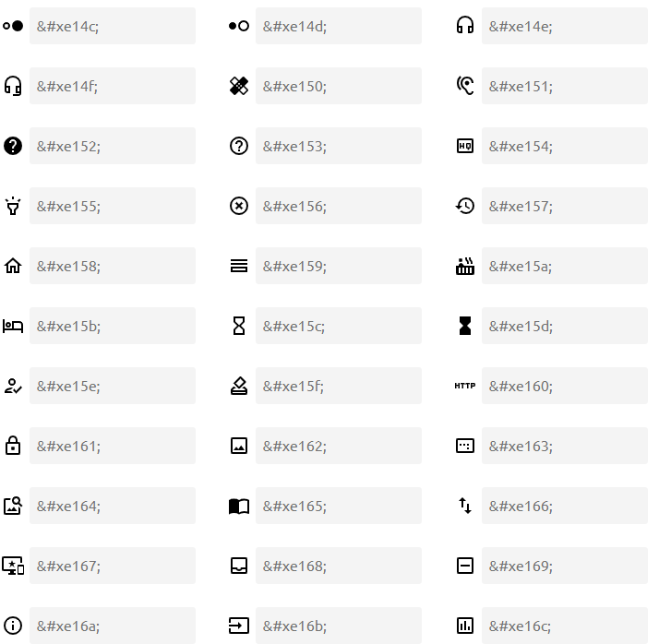Select the &#xe156; code field
The width and height of the screenshot is (659, 644).
pyautogui.click(x=338, y=206)
